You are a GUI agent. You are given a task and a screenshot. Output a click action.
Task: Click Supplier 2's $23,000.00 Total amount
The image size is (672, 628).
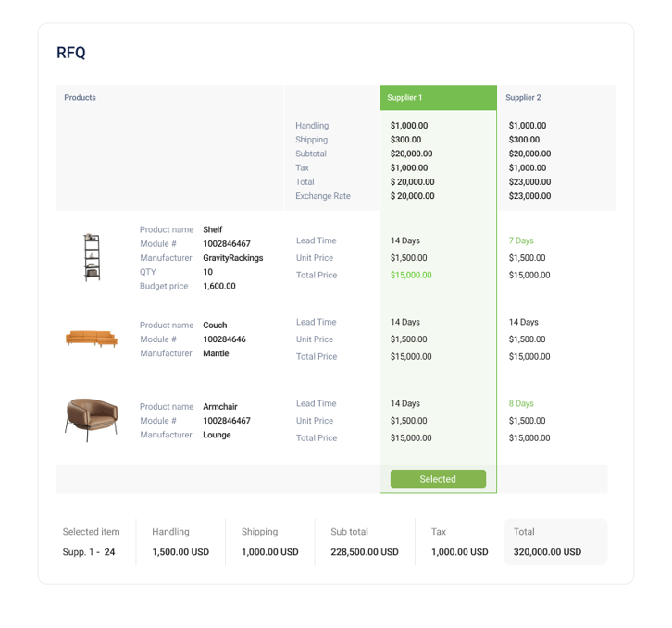click(529, 181)
